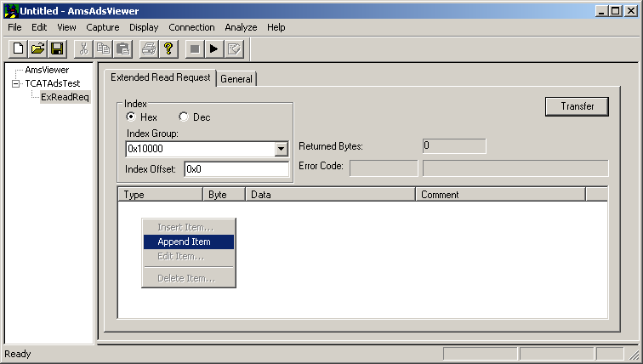Click the Type column header
This screenshot has width=643, height=364.
pyautogui.click(x=161, y=194)
